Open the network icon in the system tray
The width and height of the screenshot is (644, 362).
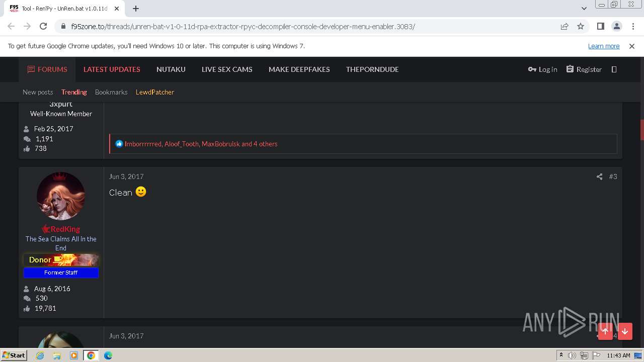click(584, 355)
